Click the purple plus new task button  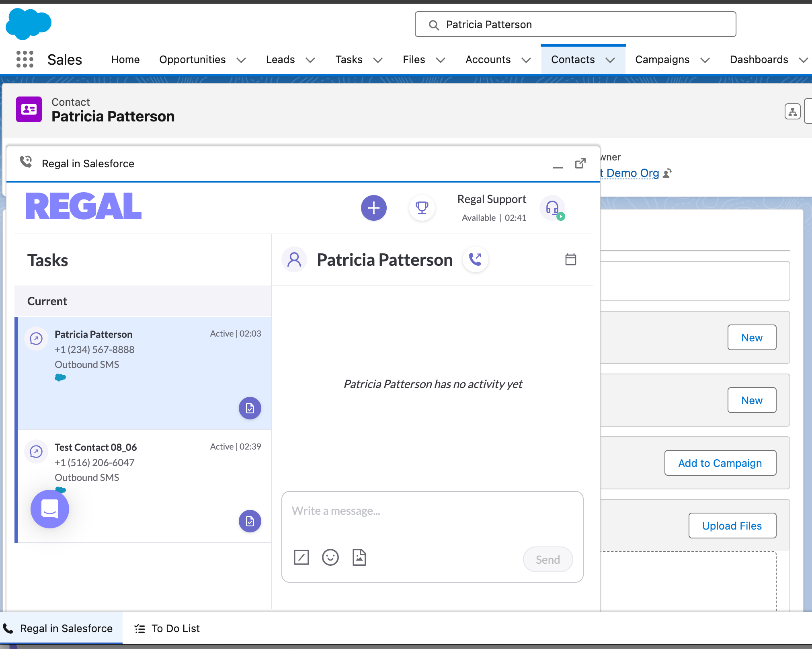click(x=374, y=208)
